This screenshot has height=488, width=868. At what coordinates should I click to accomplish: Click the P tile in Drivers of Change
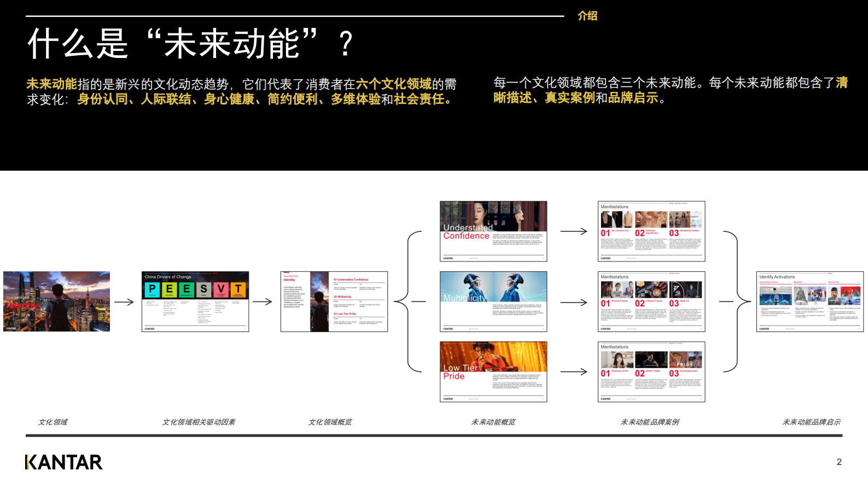pyautogui.click(x=153, y=289)
